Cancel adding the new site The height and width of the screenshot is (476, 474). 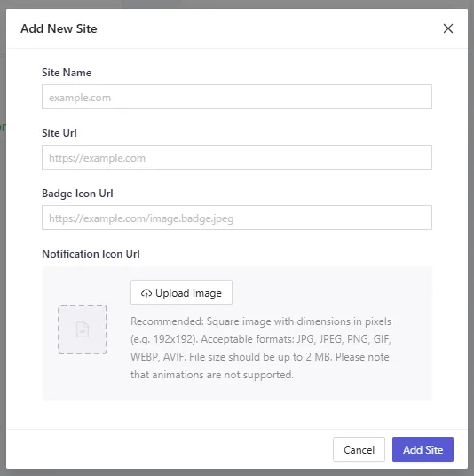pos(359,449)
